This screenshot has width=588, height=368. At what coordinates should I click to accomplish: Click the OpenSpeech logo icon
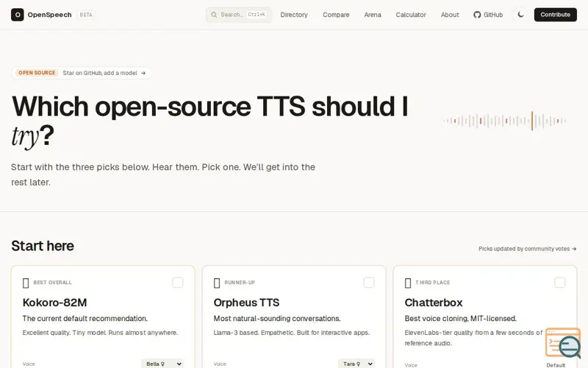[17, 15]
